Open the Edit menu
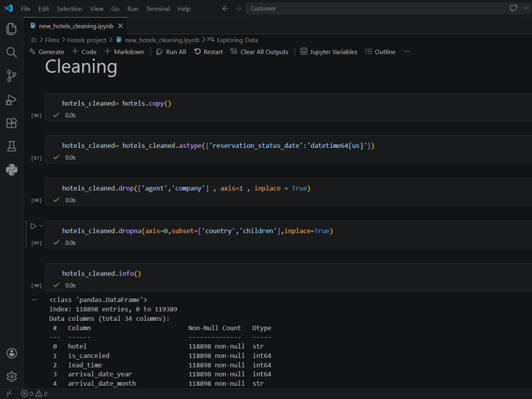 tap(44, 9)
